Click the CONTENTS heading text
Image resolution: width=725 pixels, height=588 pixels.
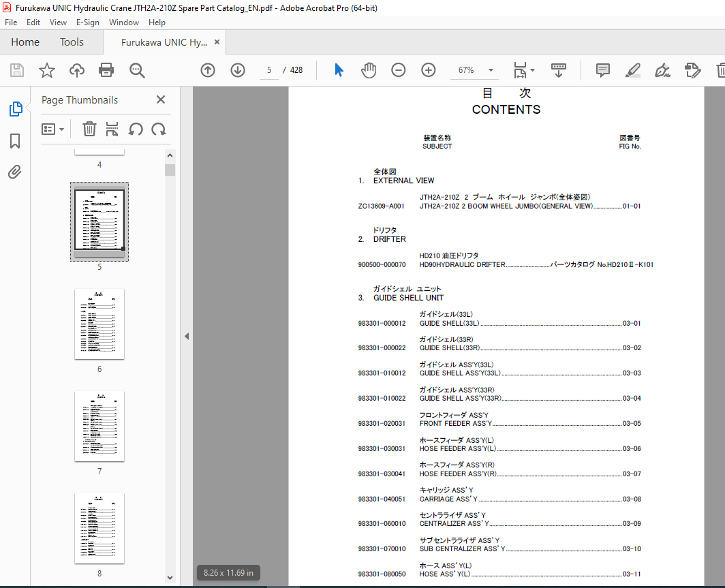pos(506,110)
